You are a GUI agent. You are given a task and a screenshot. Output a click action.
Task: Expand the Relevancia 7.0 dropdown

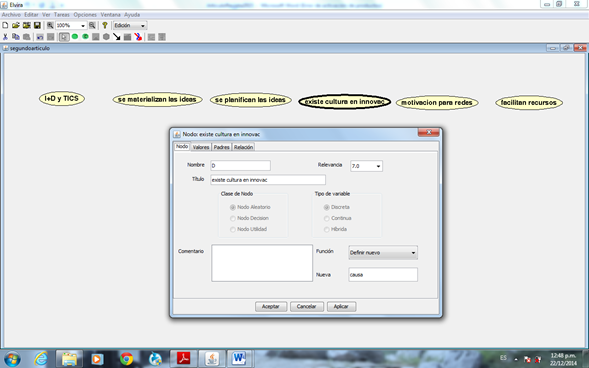367,166
